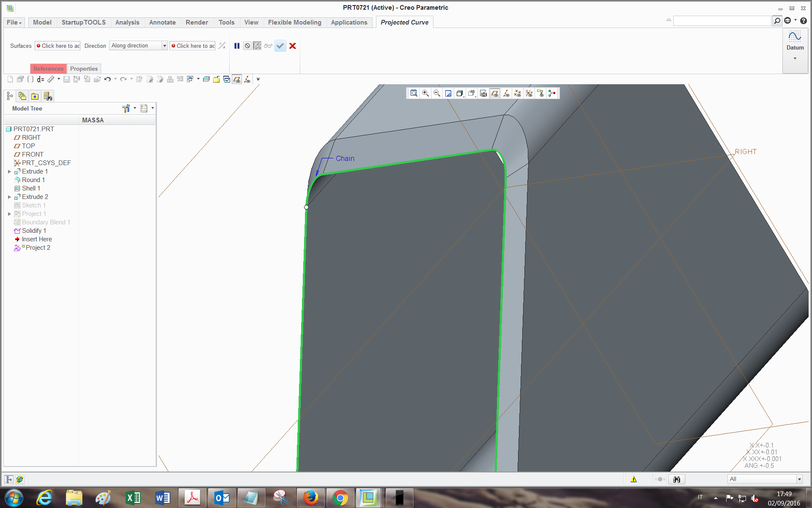Toggle datum point display
This screenshot has width=812, height=508.
pos(518,93)
